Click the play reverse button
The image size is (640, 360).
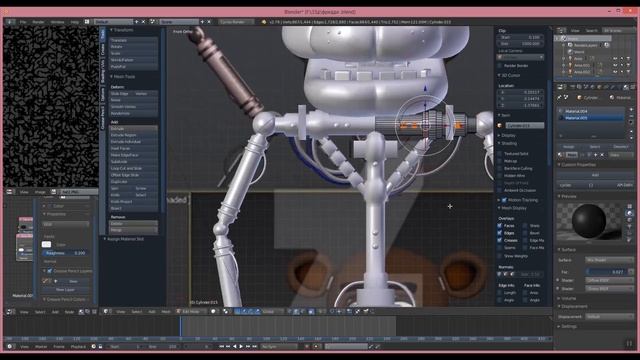[x=235, y=347]
